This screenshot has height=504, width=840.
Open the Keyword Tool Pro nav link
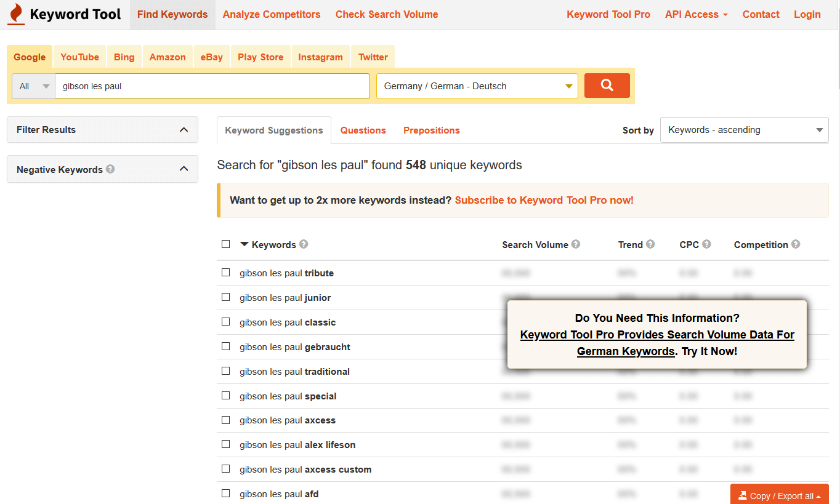608,14
